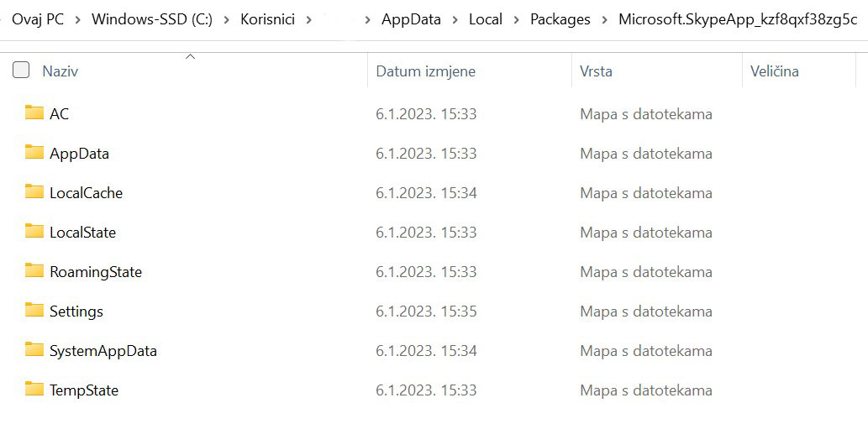
Task: Select the AppData folder icon in list
Action: pyautogui.click(x=34, y=153)
